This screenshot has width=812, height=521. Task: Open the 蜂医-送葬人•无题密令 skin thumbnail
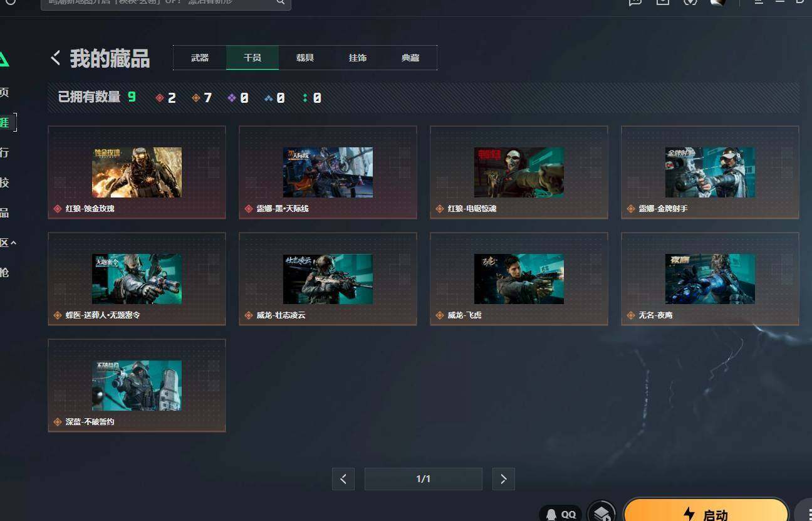tap(137, 279)
